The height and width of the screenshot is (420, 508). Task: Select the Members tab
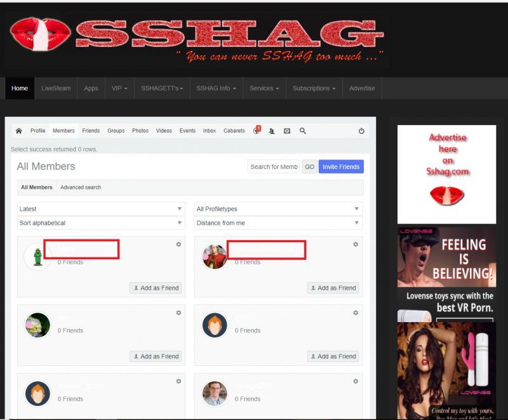[x=63, y=131]
